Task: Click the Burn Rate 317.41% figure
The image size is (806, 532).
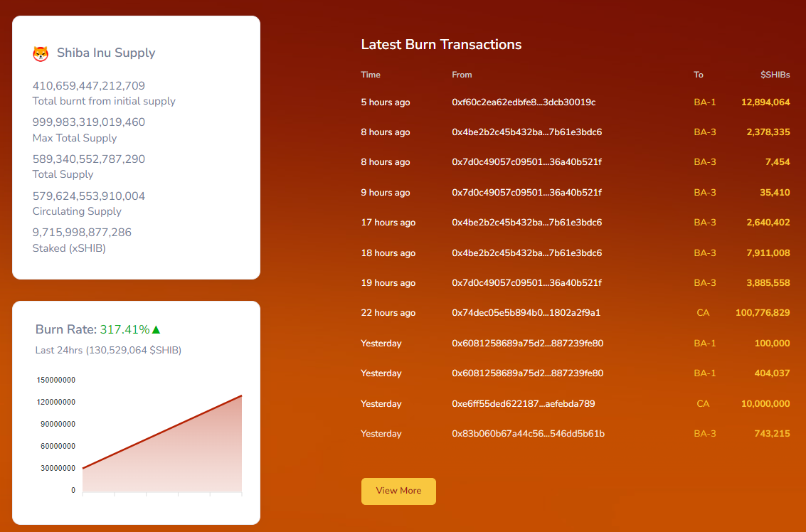Action: [124, 329]
